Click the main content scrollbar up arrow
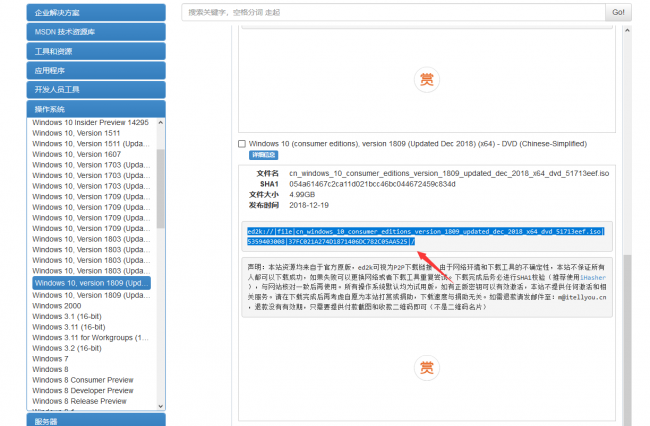The height and width of the screenshot is (426, 650). pyautogui.click(x=627, y=30)
